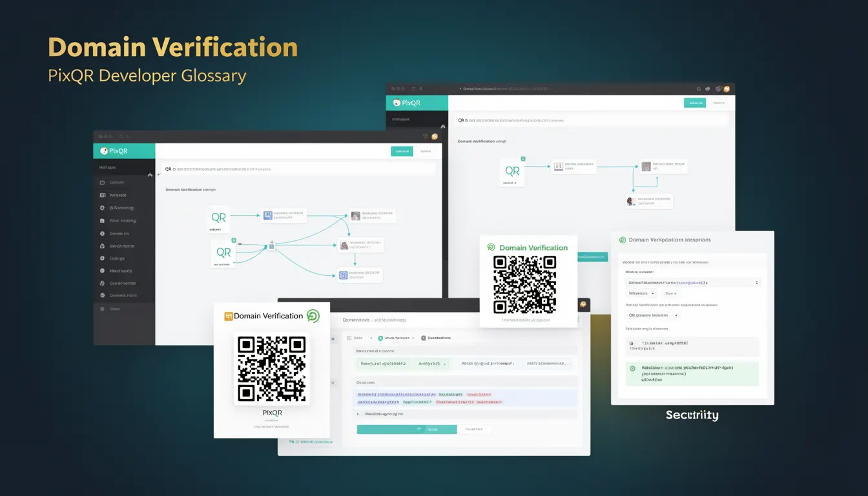The image size is (868, 496).
Task: Click the QR code on the middle Domain Verification card
Action: (524, 285)
